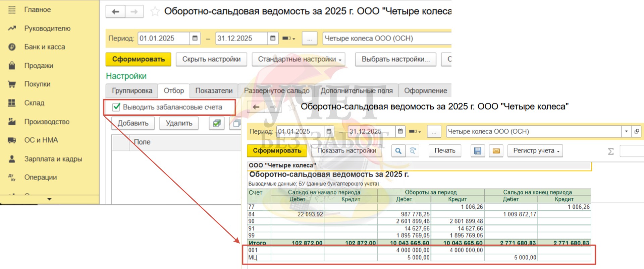Click the favorites star next to report title

pyautogui.click(x=155, y=12)
